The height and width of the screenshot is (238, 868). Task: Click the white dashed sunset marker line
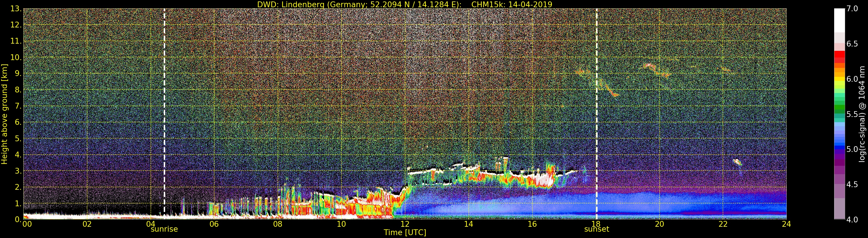(597, 114)
